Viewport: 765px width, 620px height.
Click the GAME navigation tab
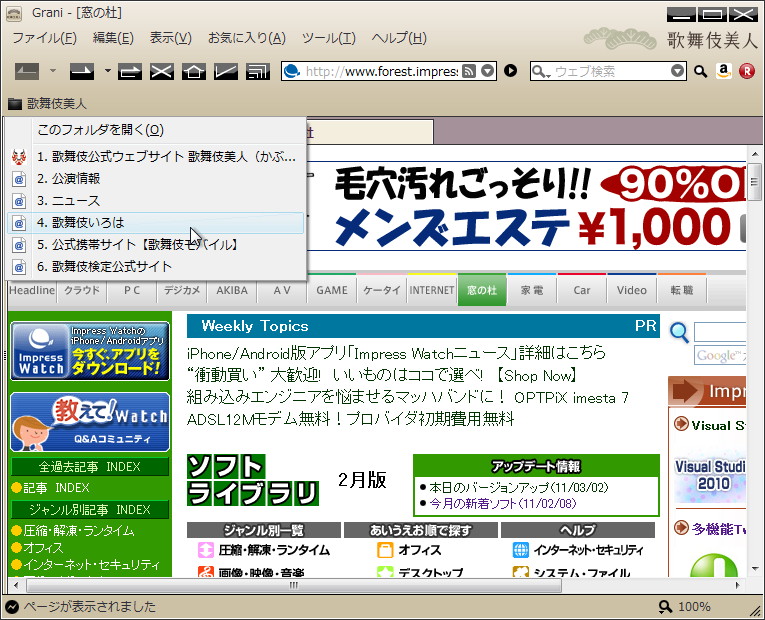pyautogui.click(x=332, y=290)
